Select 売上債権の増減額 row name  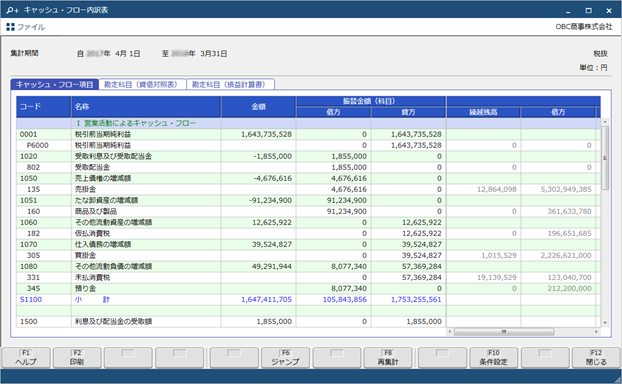pos(103,179)
